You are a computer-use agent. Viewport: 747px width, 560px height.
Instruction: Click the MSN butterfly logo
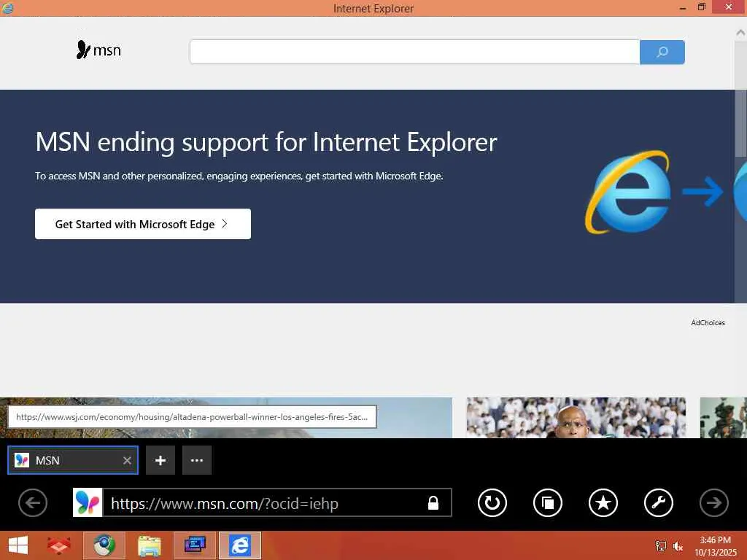tap(98, 50)
